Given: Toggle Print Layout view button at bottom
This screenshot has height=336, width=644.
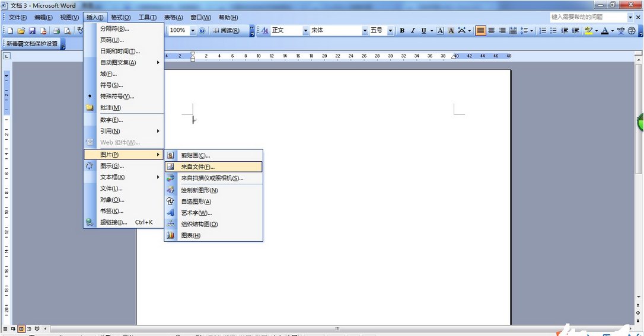Looking at the screenshot, I should click(21, 329).
